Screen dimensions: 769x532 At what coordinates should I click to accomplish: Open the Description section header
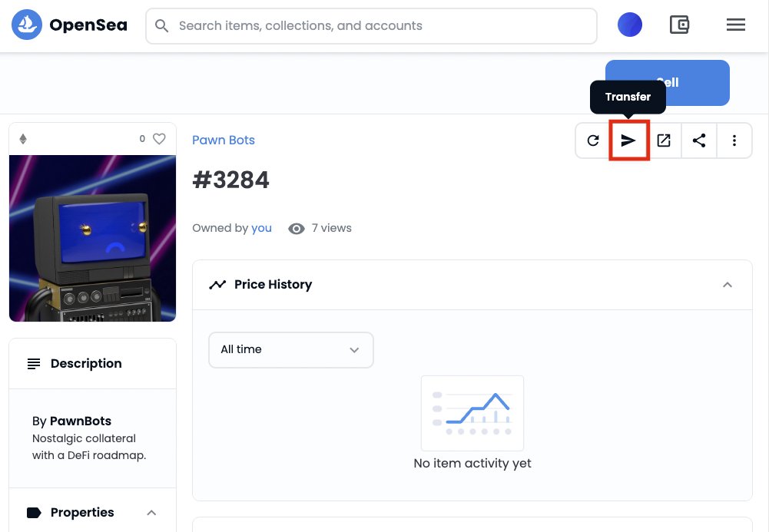point(86,363)
